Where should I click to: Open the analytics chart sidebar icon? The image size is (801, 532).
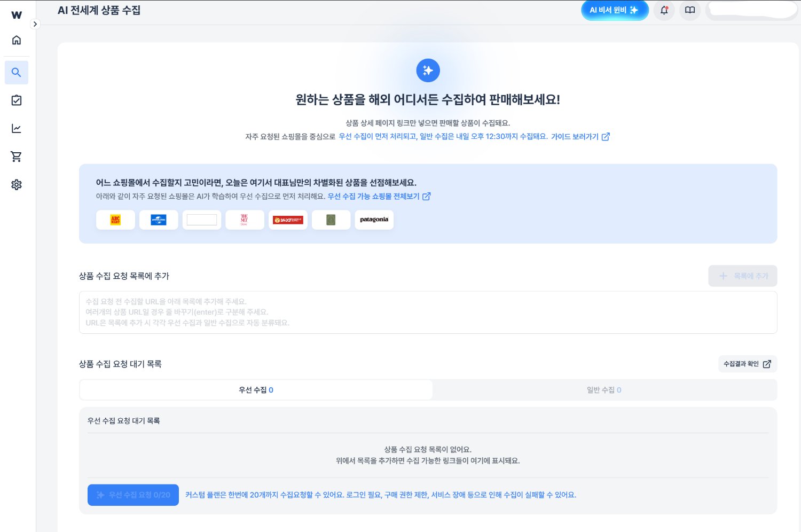17,129
